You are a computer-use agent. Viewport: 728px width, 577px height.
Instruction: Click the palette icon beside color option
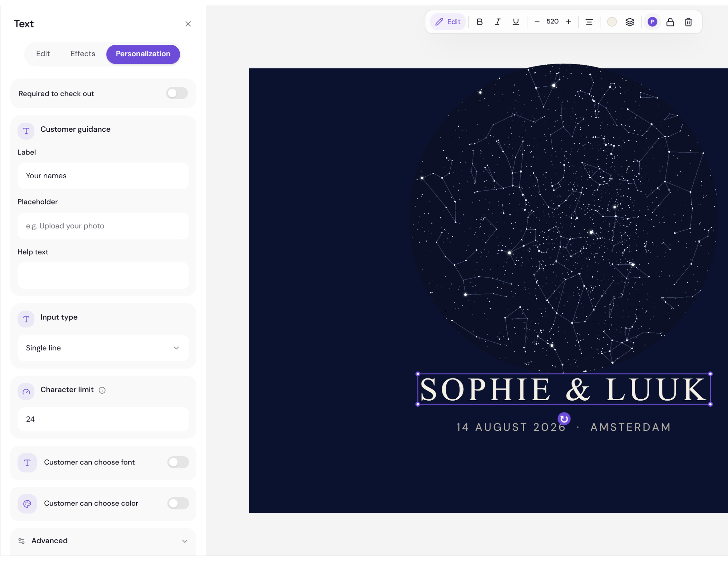pyautogui.click(x=27, y=504)
